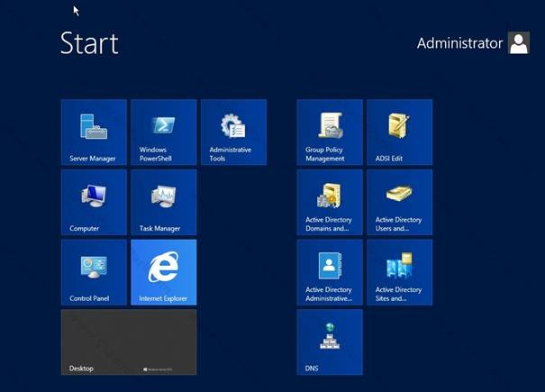Switch to the Desktop tile
545x392 pixels.
(129, 342)
